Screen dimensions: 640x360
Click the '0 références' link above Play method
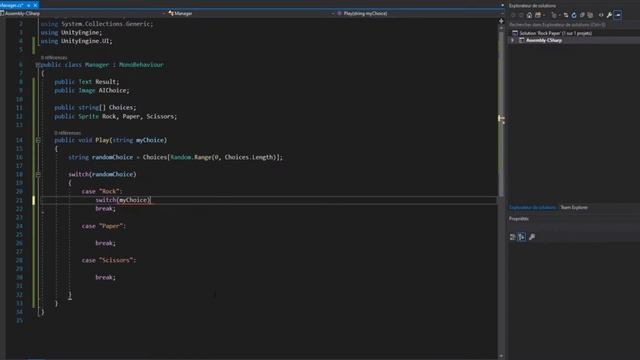point(67,133)
